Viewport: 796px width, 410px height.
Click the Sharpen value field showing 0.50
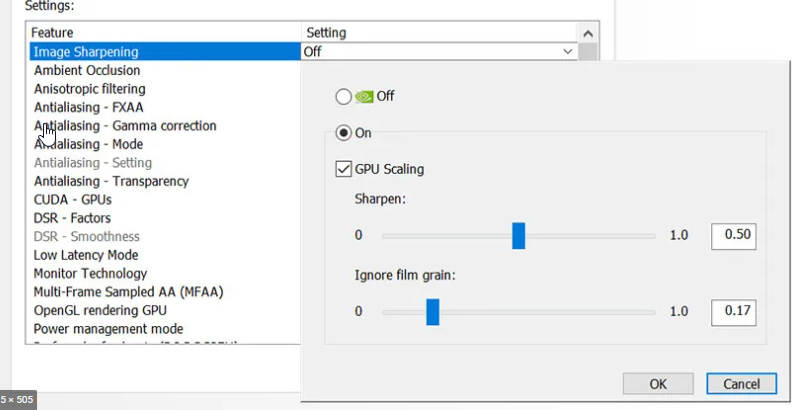(733, 236)
